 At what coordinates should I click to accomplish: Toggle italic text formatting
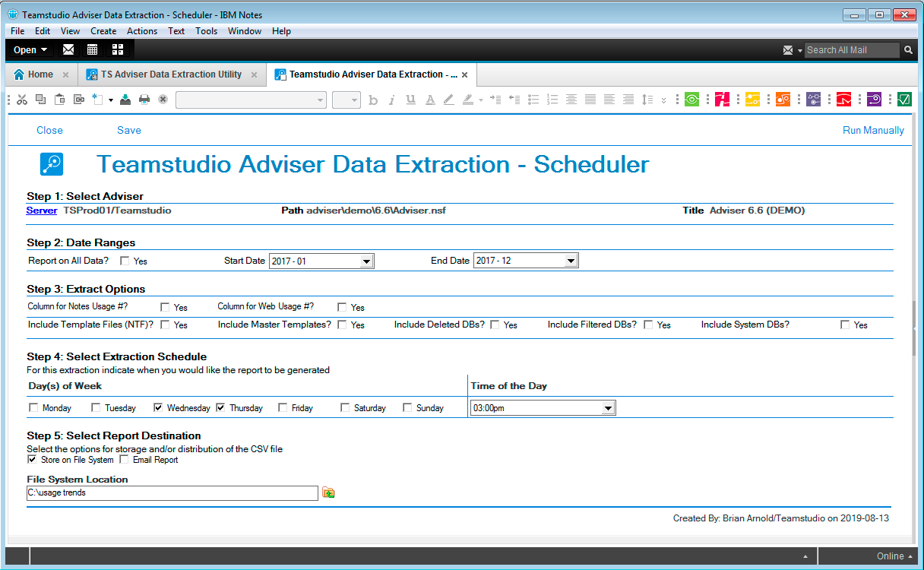pyautogui.click(x=392, y=100)
